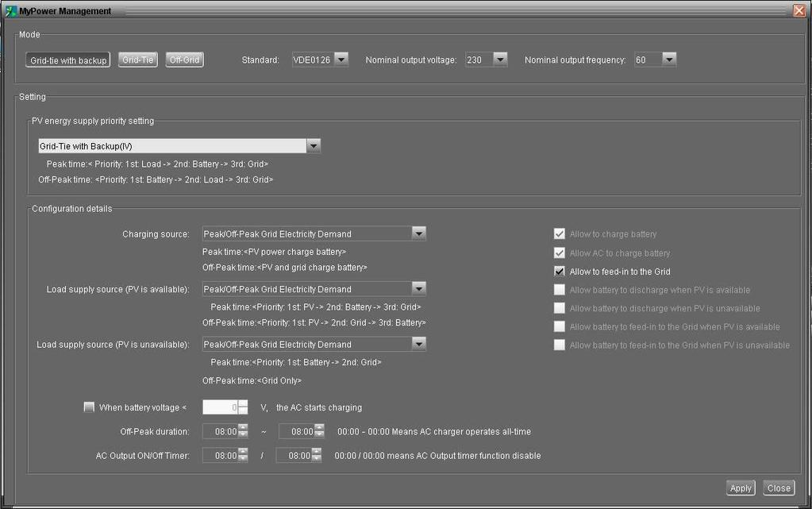The width and height of the screenshot is (812, 509).
Task: Click Off-Peak duration end time field
Action: coord(296,431)
